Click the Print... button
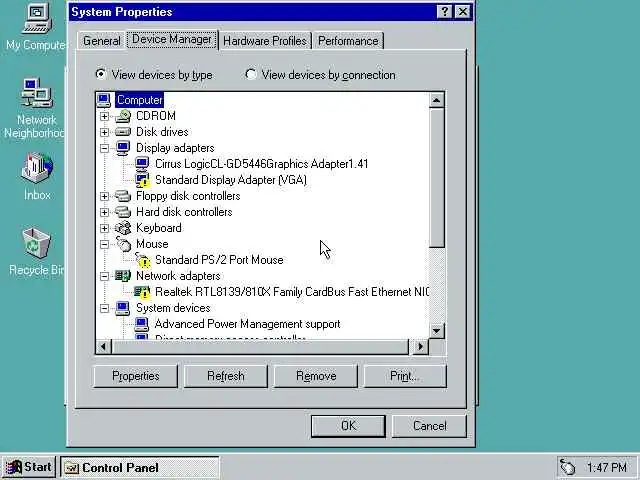The height and width of the screenshot is (480, 640). tap(405, 376)
